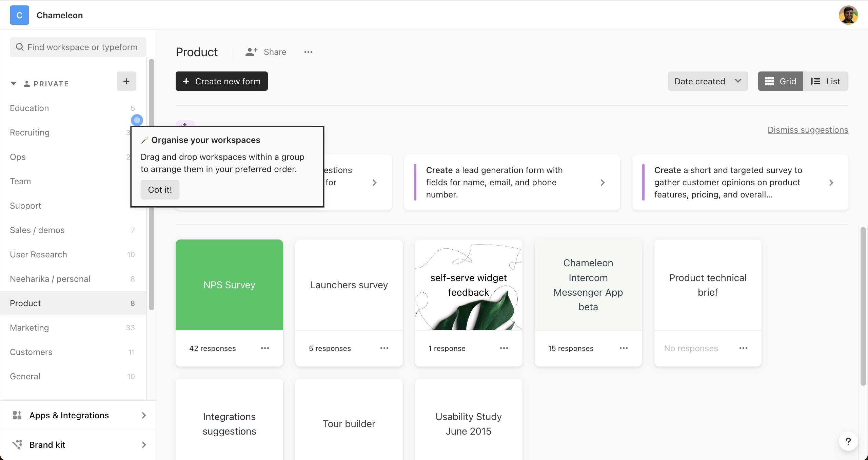Open the Launchers survey form
Image resolution: width=868 pixels, height=460 pixels.
pos(349,285)
